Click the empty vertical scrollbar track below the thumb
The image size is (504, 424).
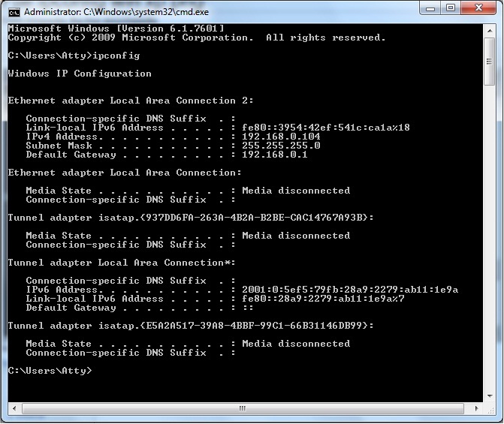click(x=490, y=238)
